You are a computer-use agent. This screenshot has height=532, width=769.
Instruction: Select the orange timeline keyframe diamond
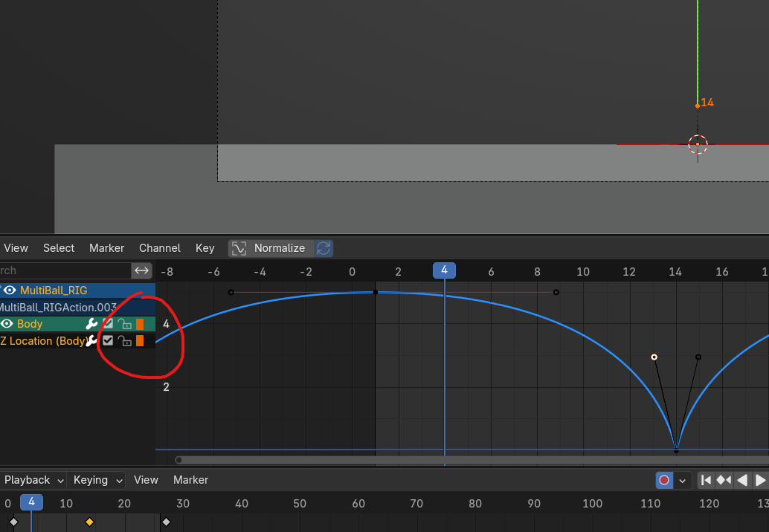pyautogui.click(x=89, y=522)
